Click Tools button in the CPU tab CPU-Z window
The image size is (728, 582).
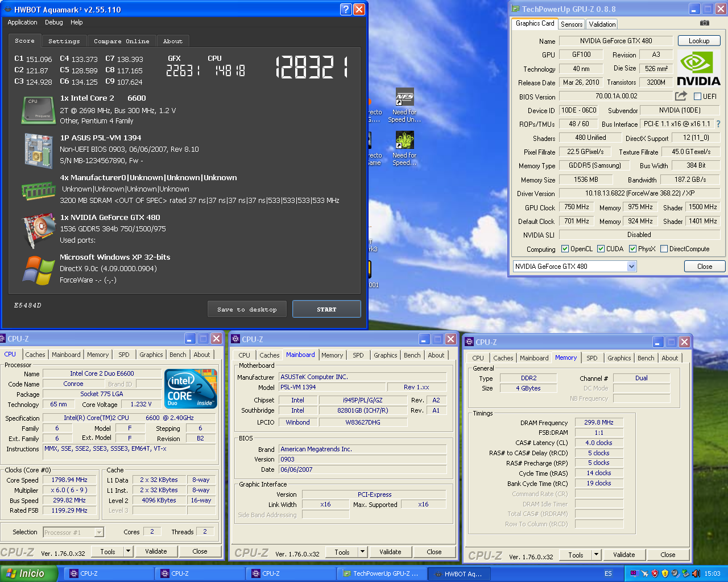107,551
